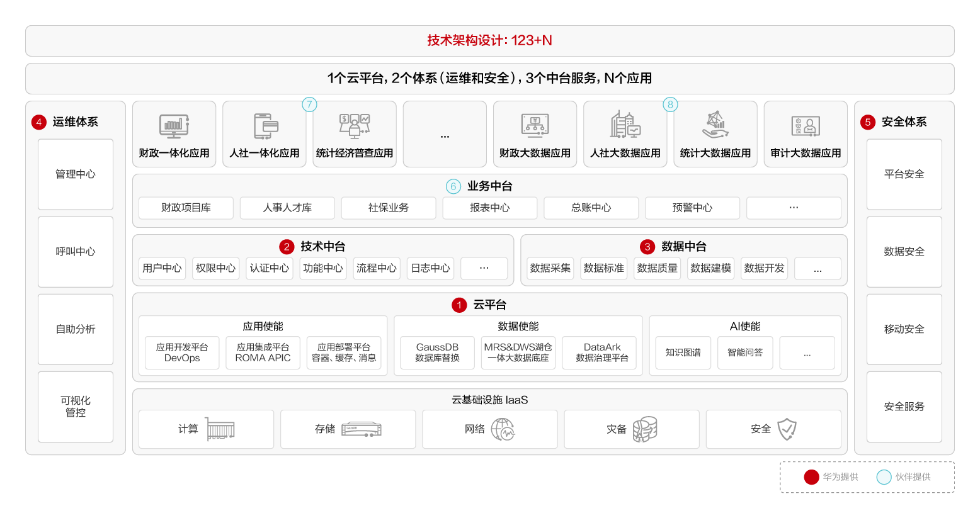Click the 财政大数据应用 icon

[535, 126]
